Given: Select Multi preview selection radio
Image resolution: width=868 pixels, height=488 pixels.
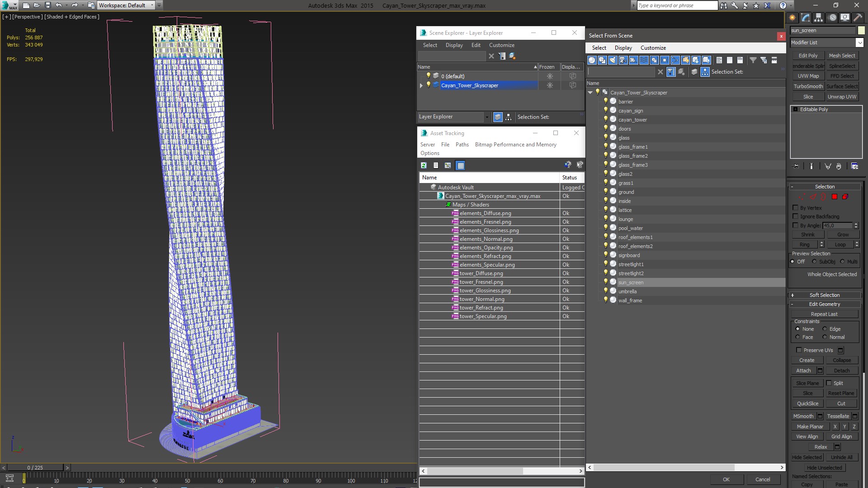Looking at the screenshot, I should click(x=842, y=262).
